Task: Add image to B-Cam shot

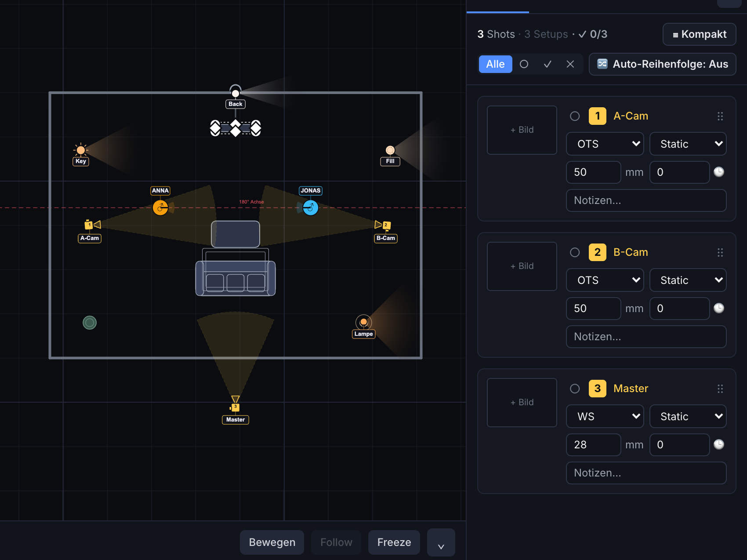Action: click(522, 266)
